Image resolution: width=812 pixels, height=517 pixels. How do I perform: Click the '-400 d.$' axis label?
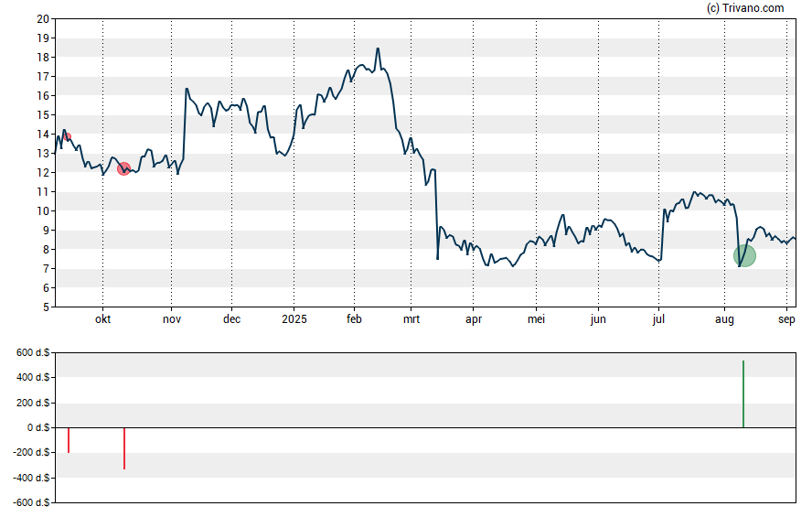(32, 479)
